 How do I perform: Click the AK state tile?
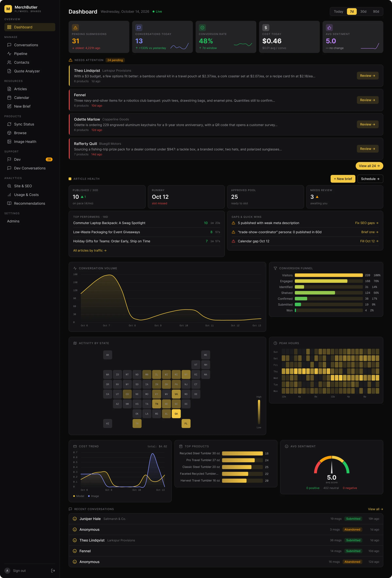click(108, 355)
